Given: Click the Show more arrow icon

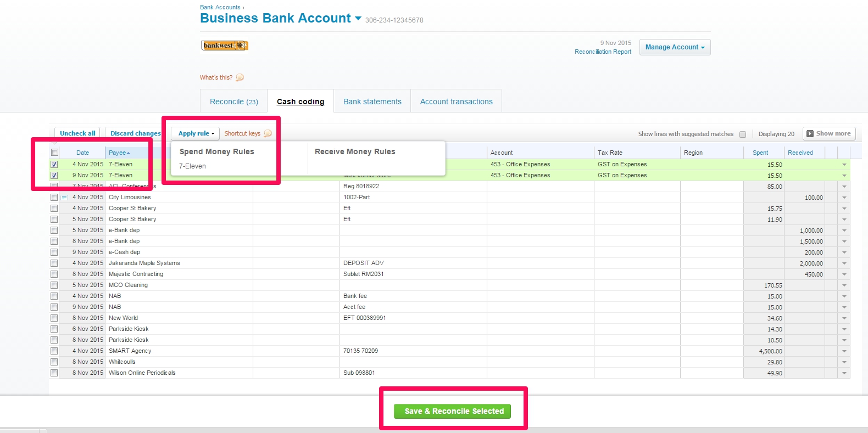Looking at the screenshot, I should point(810,133).
